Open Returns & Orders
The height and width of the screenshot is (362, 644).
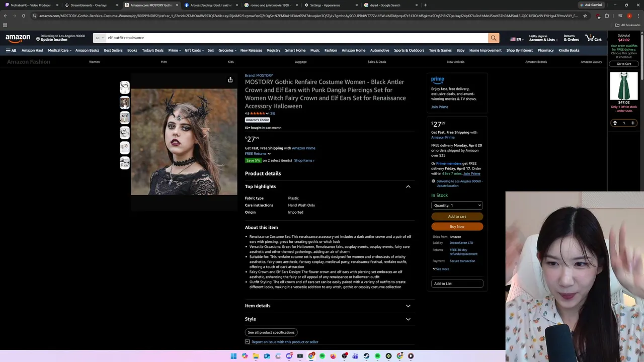click(571, 38)
